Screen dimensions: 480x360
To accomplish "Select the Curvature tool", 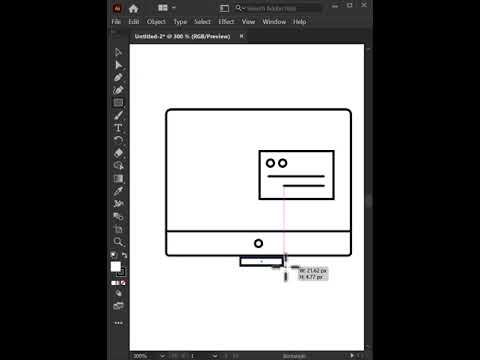I will click(118, 90).
